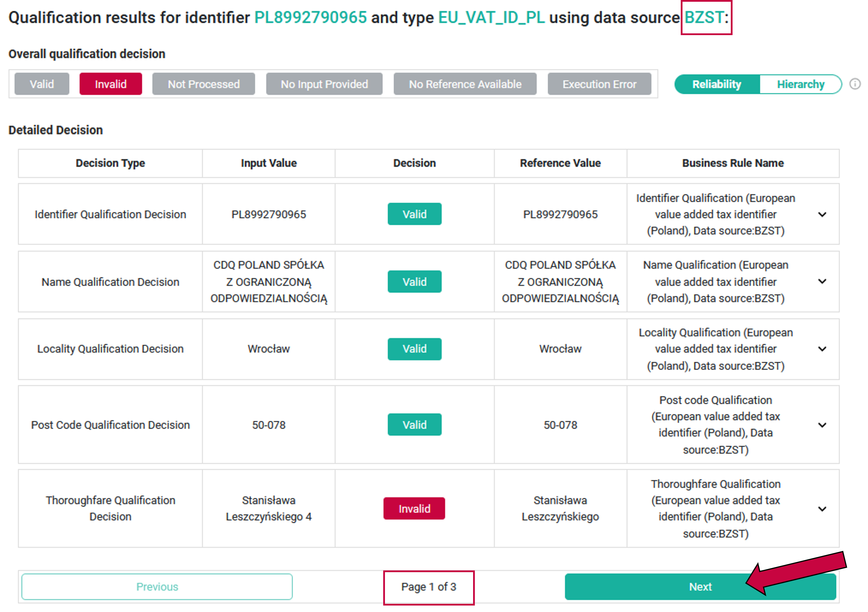This screenshot has height=612, width=868.
Task: Click Identifier Qualification Decision cell
Action: pyautogui.click(x=110, y=214)
